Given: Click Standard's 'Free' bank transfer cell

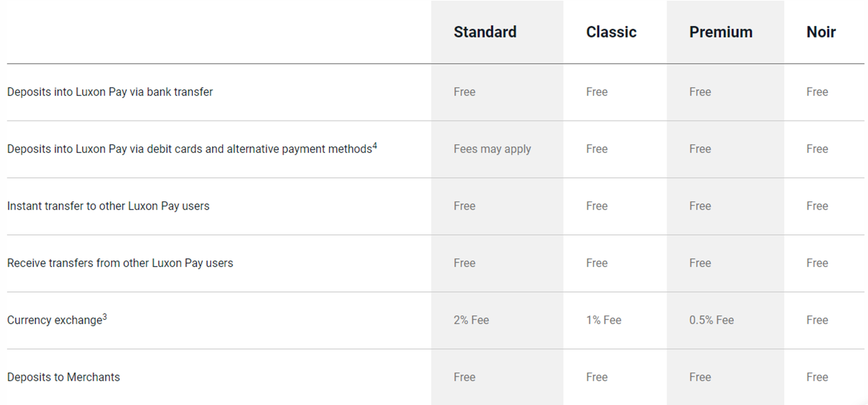Looking at the screenshot, I should click(465, 92).
